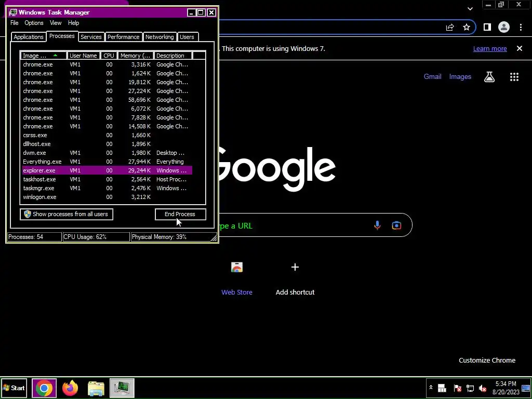Search by image with the camera icon
This screenshot has width=532, height=399.
[396, 225]
